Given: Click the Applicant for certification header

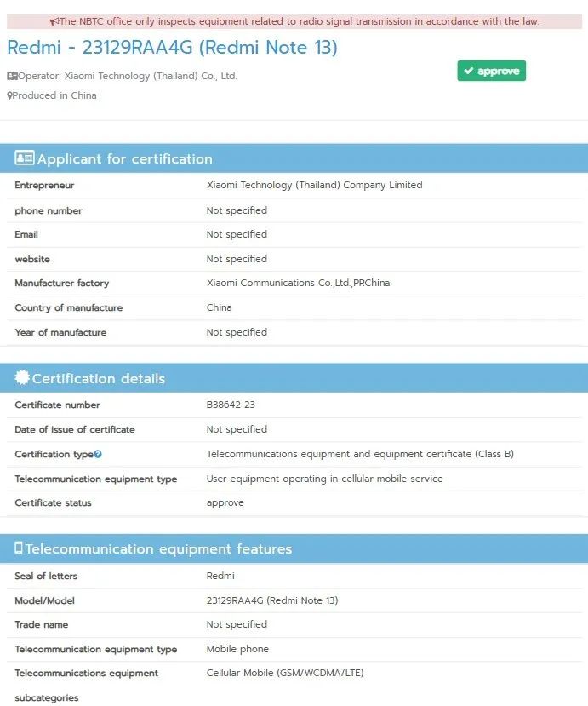Looking at the screenshot, I should [294, 158].
